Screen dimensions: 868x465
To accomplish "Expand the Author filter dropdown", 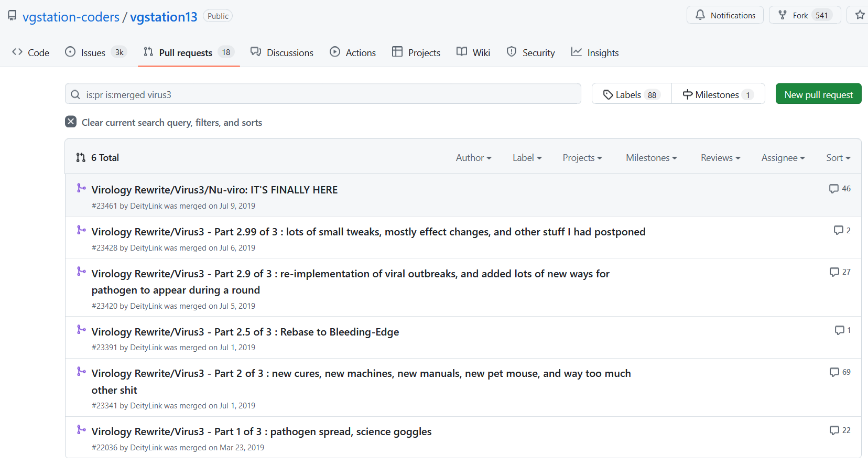I will (474, 158).
